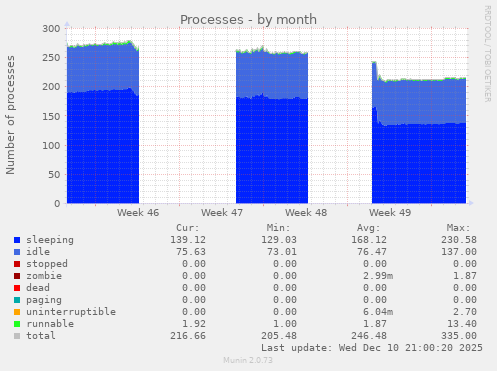Click the 100 y-axis tick label
The height and width of the screenshot is (371, 497).
point(51,145)
